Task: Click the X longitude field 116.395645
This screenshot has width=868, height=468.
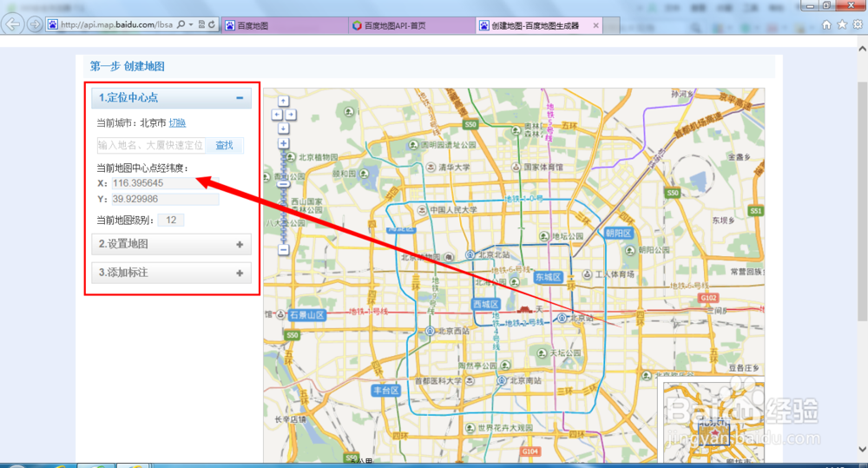Action: 166,183
